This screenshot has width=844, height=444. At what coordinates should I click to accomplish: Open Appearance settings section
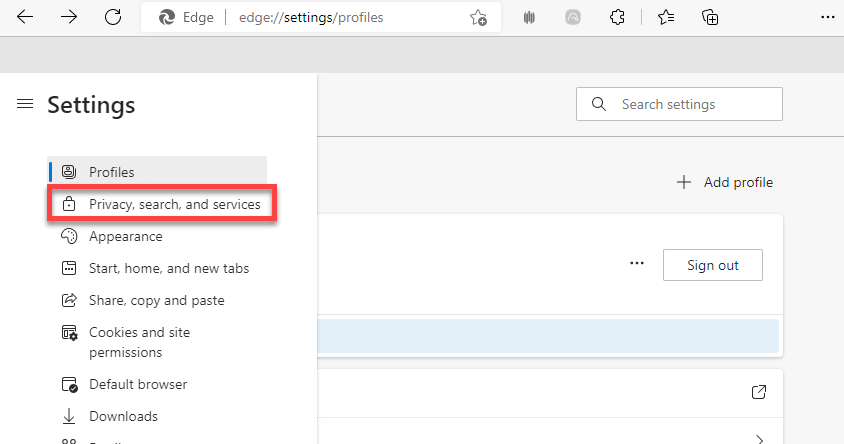click(125, 236)
